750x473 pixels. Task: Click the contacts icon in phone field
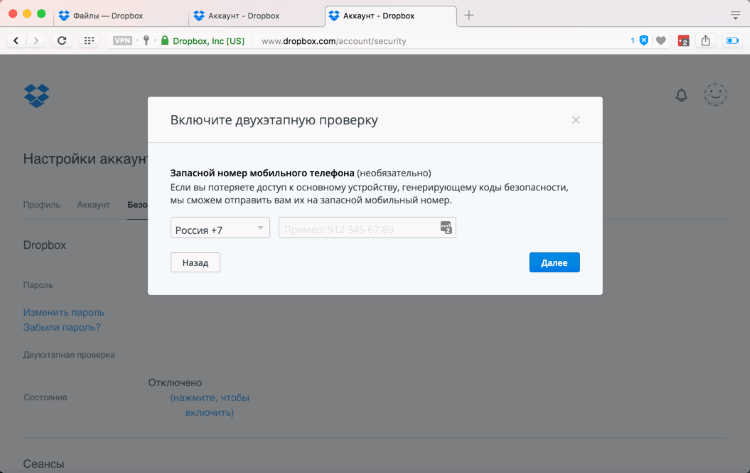point(446,229)
